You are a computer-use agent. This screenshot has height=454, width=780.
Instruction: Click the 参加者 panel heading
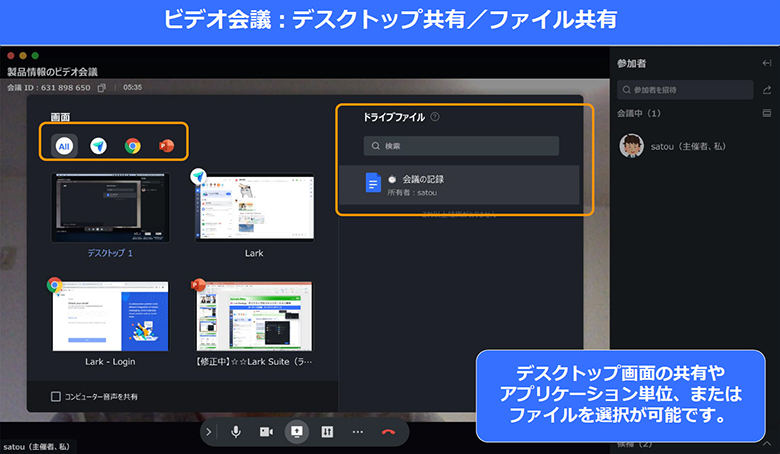(631, 63)
